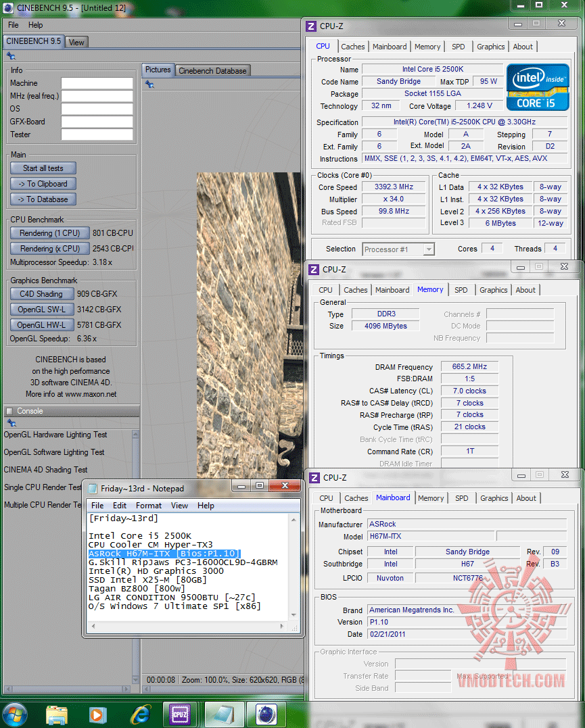
Task: Select the Pictures tab
Action: tap(158, 70)
